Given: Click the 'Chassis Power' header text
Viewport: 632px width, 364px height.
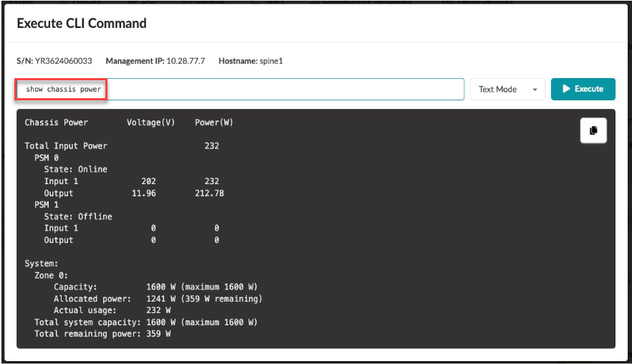Looking at the screenshot, I should click(56, 123).
